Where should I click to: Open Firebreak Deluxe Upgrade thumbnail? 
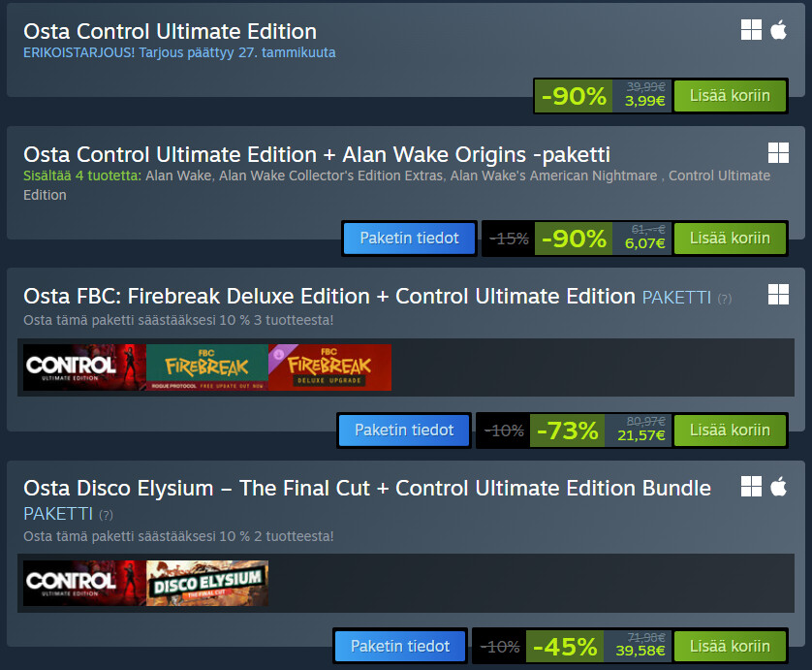click(329, 367)
